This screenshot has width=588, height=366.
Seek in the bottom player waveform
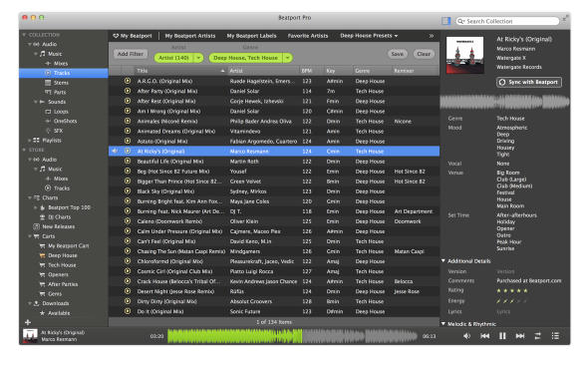click(x=292, y=336)
